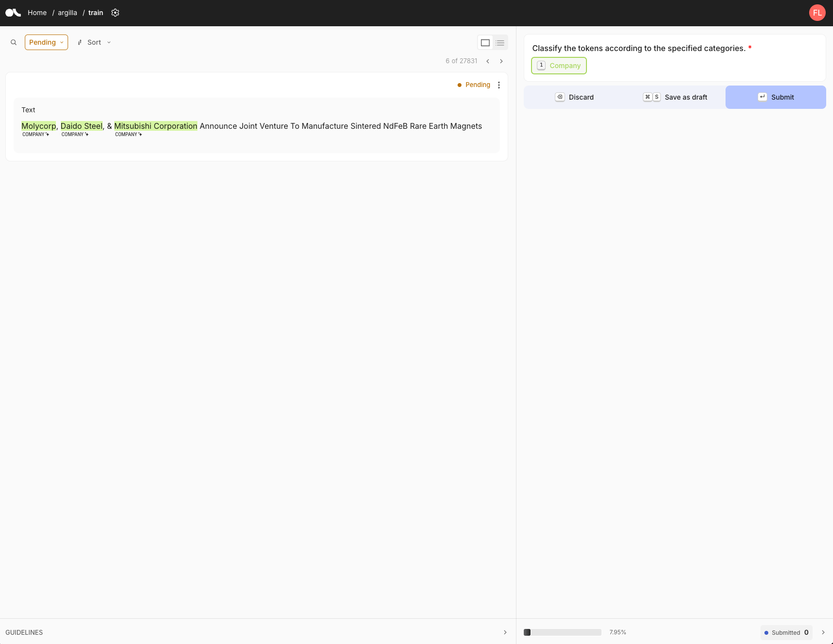Select the Company label chip
833x644 pixels.
pyautogui.click(x=559, y=66)
